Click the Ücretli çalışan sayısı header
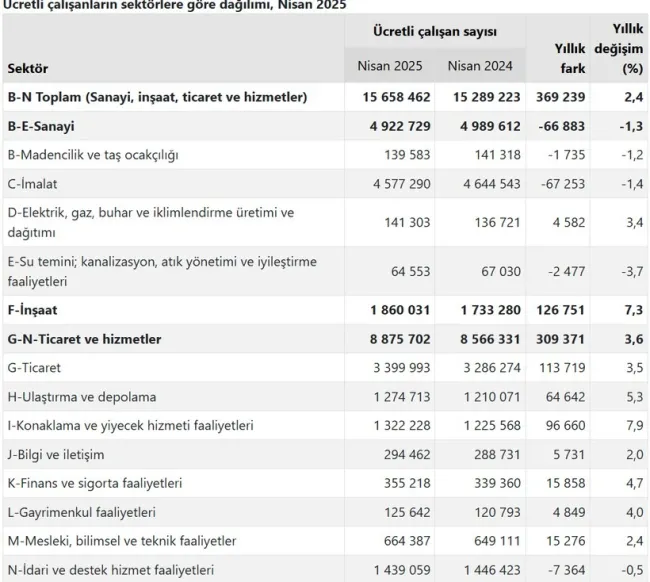This screenshot has height=582, width=650. pos(435,31)
